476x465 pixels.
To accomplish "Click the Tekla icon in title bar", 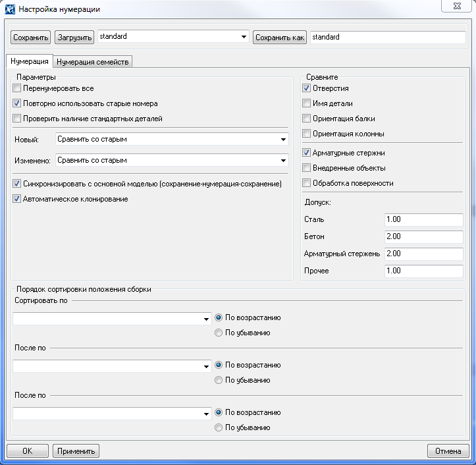I will click(10, 10).
